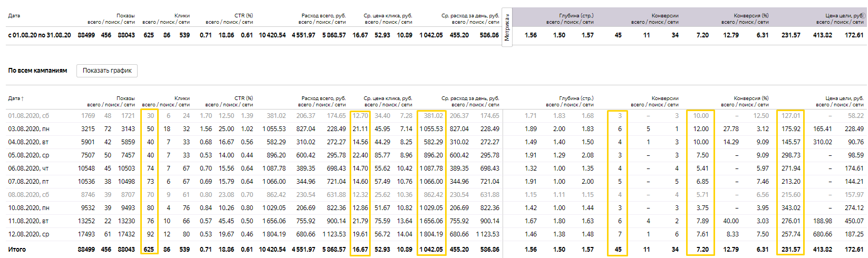
Task: Click CTR (%) header in lower table
Action: click(x=243, y=98)
